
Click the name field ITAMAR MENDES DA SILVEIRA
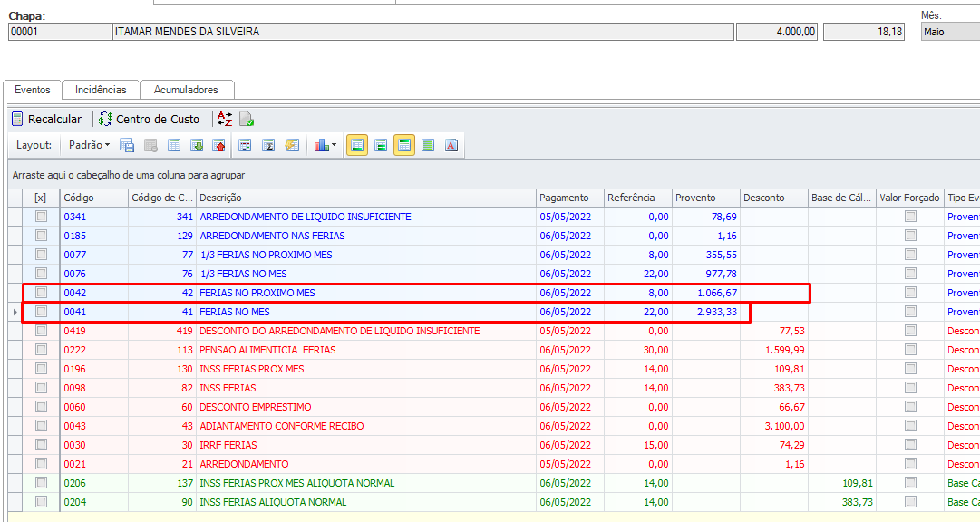pos(423,32)
